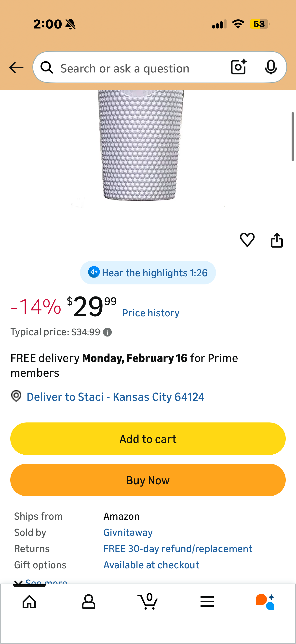Tap the microphone icon for voice search
296x644 pixels.
click(x=271, y=67)
